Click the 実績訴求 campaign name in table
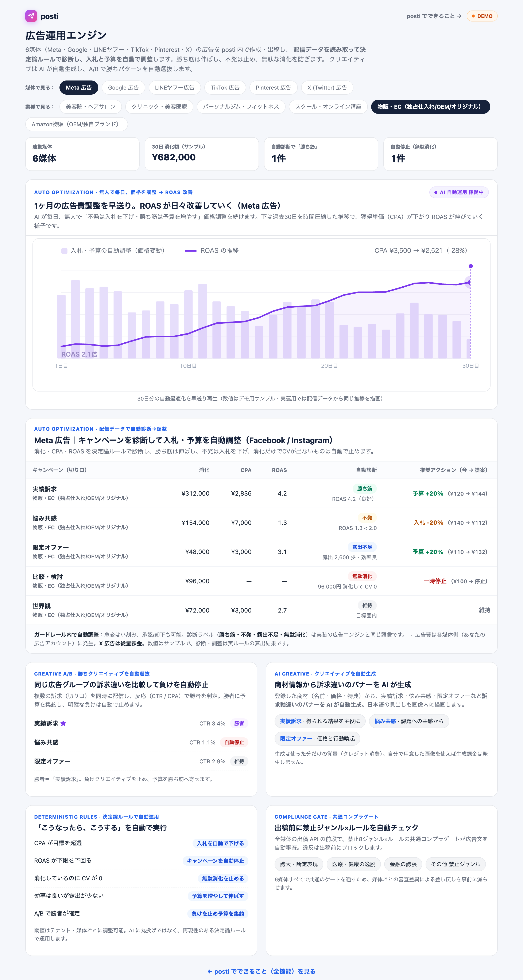The width and height of the screenshot is (523, 980). coord(44,489)
